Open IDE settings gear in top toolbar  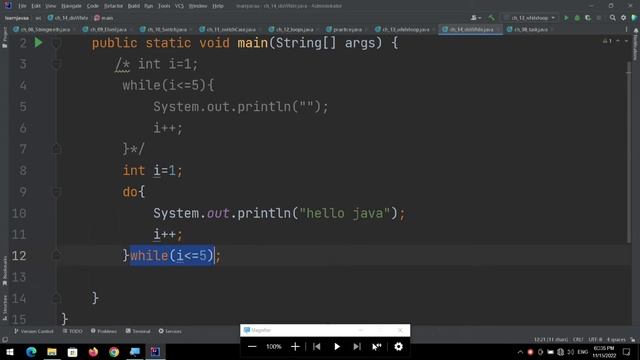coord(623,18)
